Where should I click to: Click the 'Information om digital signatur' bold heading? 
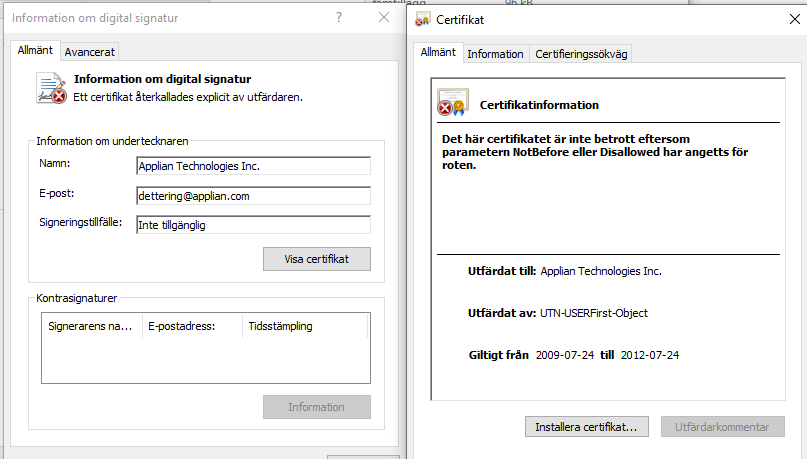(163, 79)
